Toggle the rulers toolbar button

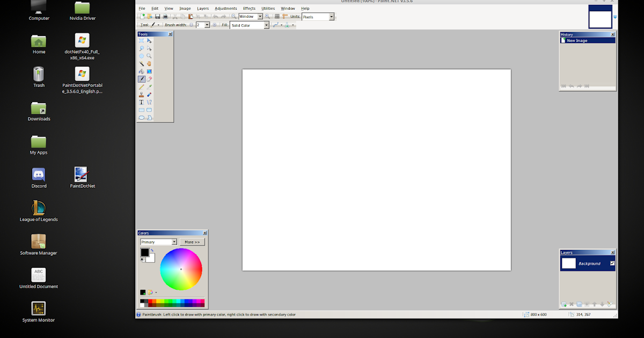(x=285, y=17)
